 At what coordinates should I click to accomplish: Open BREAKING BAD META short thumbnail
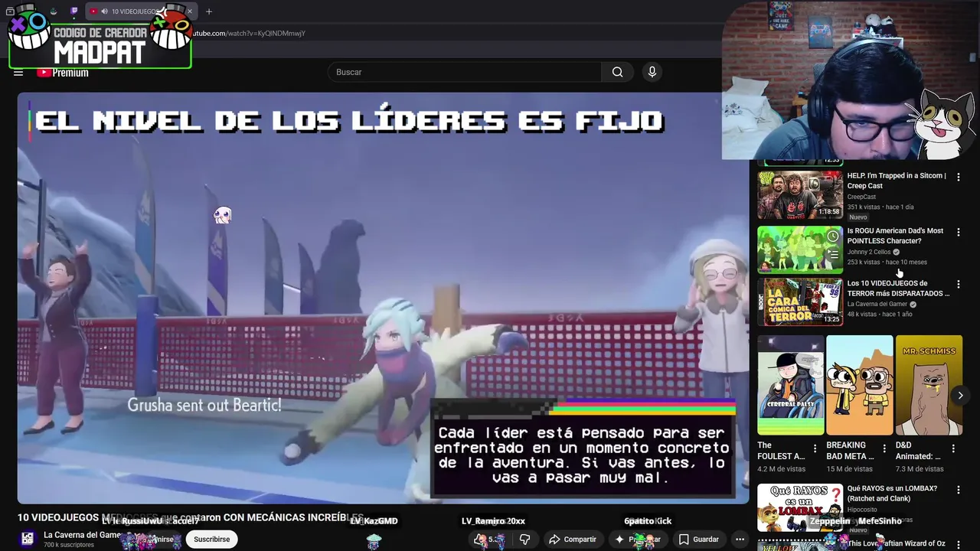860,385
